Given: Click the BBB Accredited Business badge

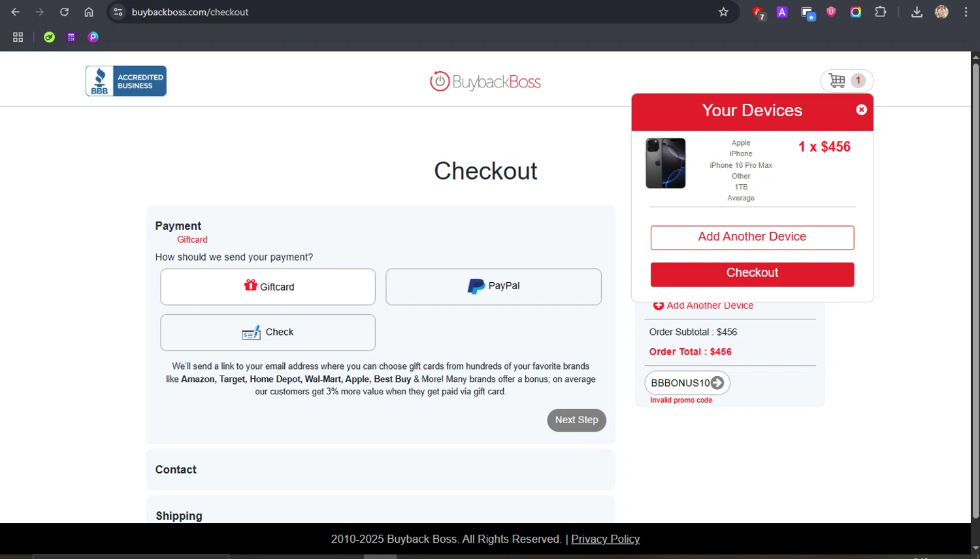Looking at the screenshot, I should [126, 81].
